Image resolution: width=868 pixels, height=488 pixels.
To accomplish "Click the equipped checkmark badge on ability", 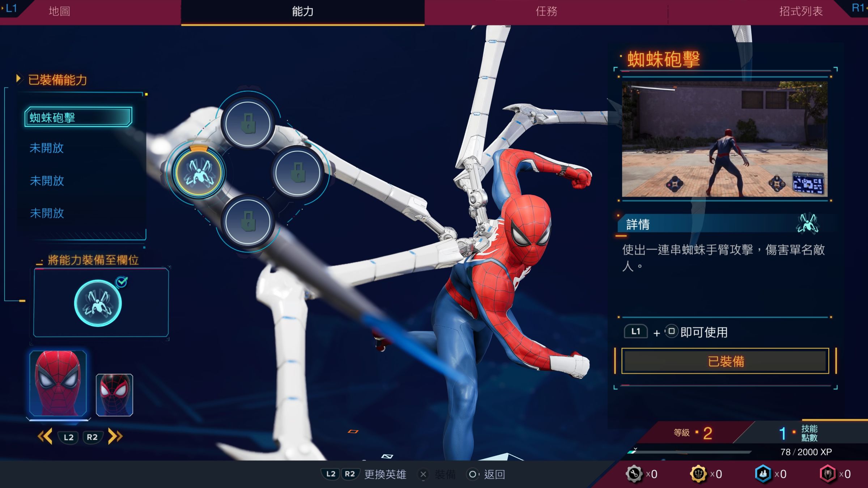I will pyautogui.click(x=122, y=282).
